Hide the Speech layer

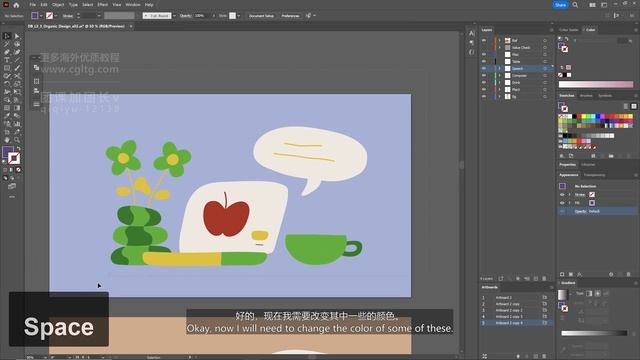(x=484, y=69)
